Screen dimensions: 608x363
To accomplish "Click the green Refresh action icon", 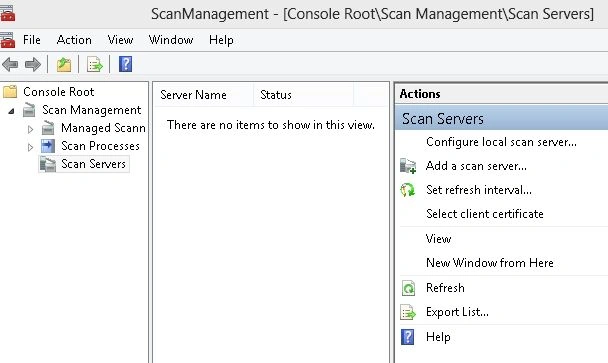I will (x=408, y=288).
